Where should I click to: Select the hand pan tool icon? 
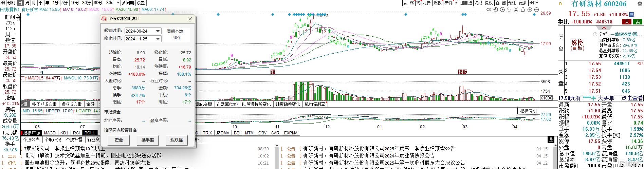[x=496, y=10]
